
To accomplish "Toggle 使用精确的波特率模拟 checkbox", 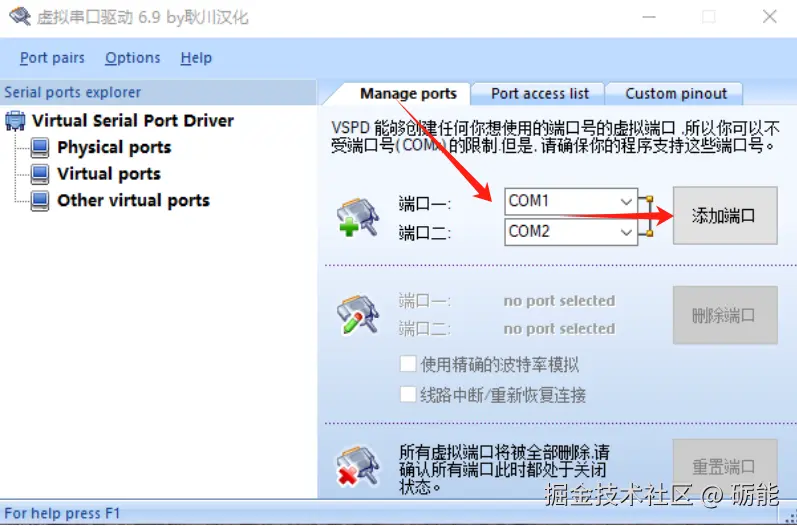I will (x=408, y=364).
